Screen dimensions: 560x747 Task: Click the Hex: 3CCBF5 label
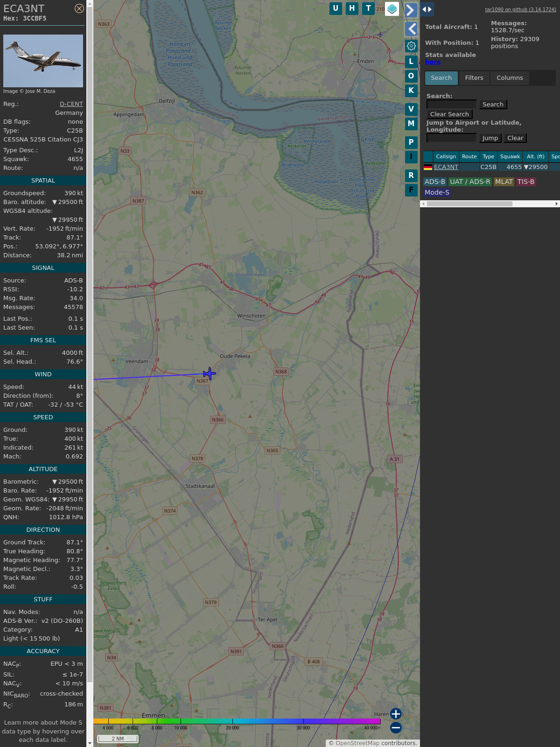pos(25,19)
